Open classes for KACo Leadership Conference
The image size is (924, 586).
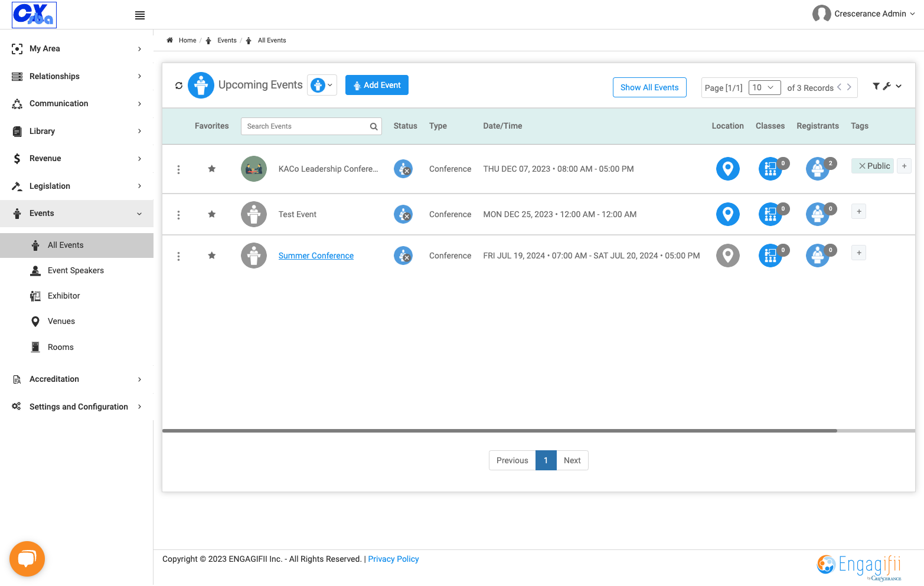click(770, 169)
